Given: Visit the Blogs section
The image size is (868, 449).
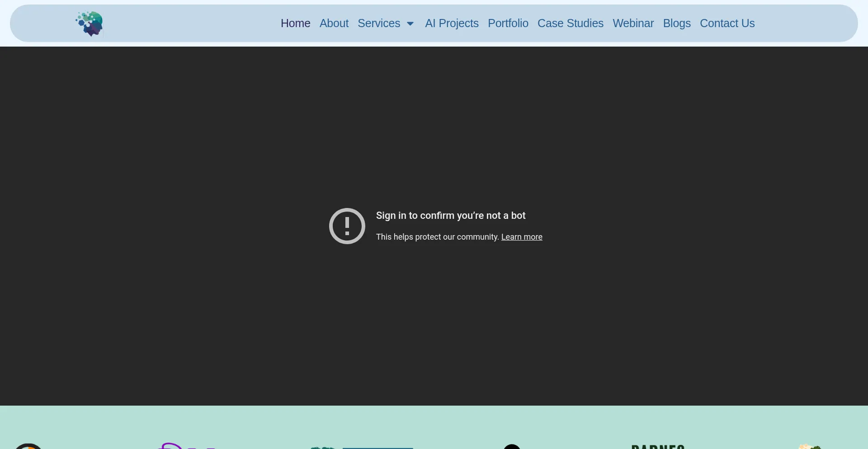Looking at the screenshot, I should coord(676,24).
